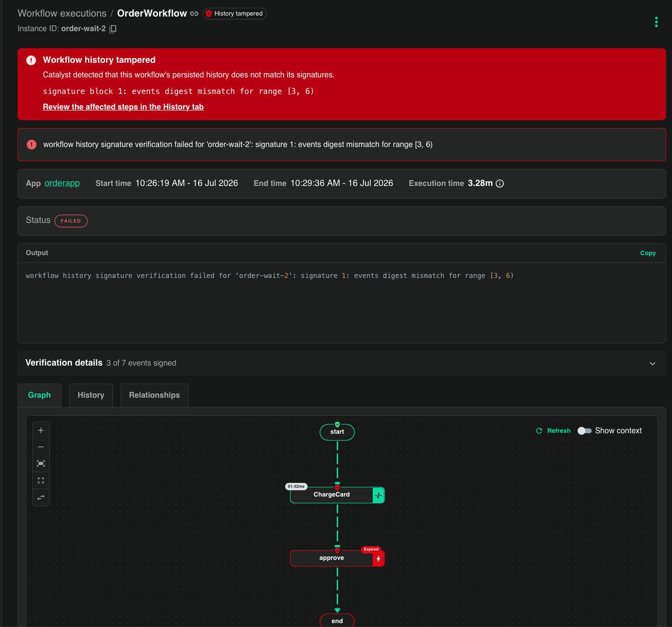The width and height of the screenshot is (672, 627).
Task: Click the Start time value
Action: coord(187,183)
